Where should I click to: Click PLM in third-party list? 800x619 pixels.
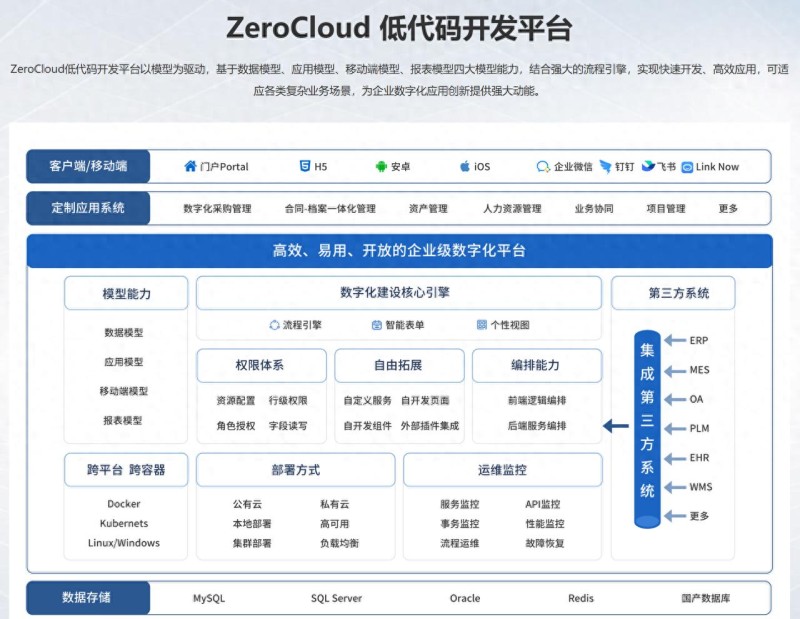[x=699, y=428]
